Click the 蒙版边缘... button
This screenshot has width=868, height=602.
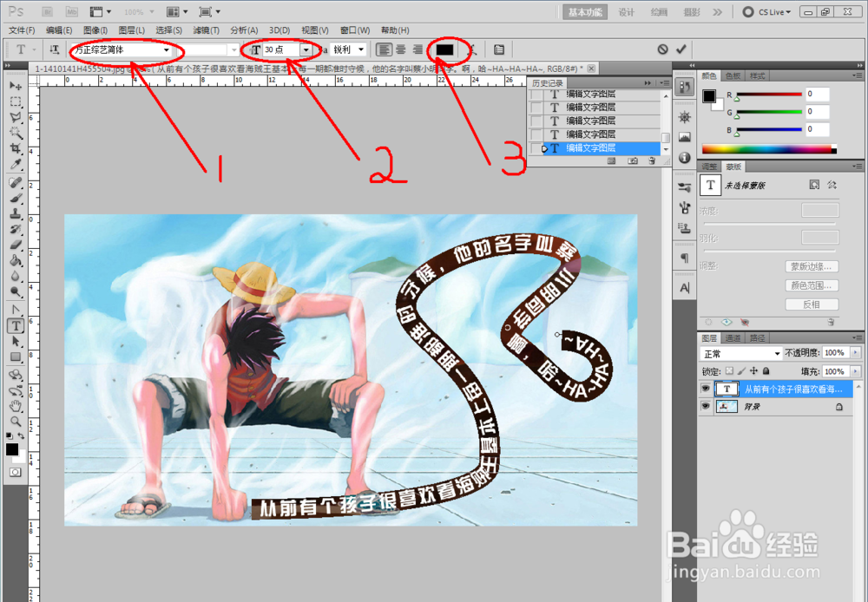click(812, 266)
